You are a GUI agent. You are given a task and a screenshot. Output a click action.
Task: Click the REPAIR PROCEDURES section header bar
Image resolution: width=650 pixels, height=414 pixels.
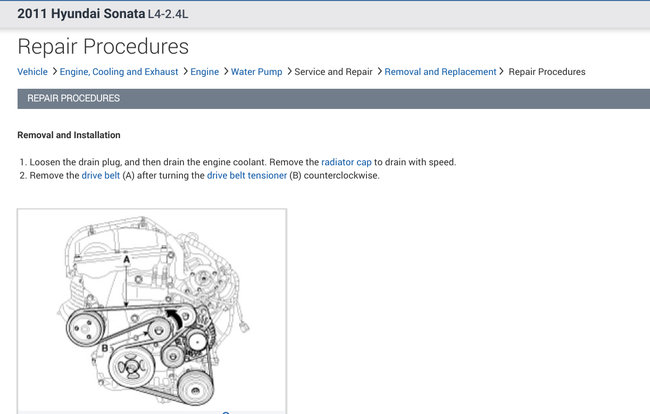click(x=334, y=99)
